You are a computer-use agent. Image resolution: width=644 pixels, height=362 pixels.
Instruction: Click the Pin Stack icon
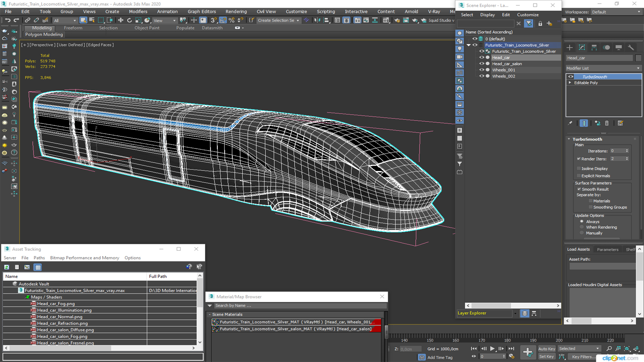[570, 123]
